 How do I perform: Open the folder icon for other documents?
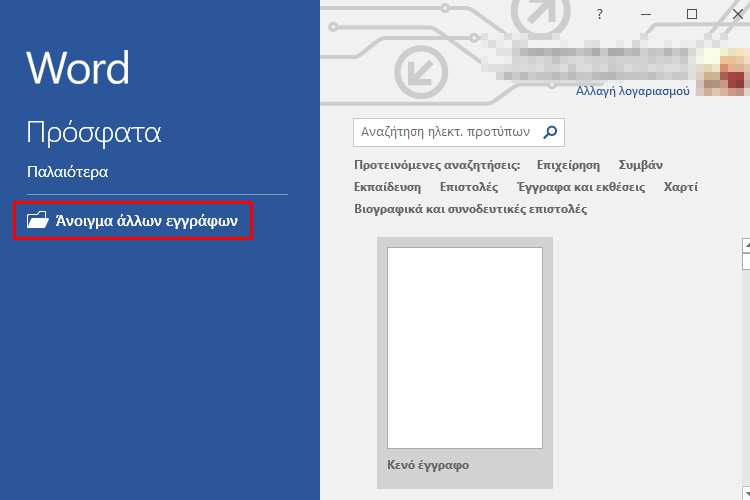pos(38,220)
